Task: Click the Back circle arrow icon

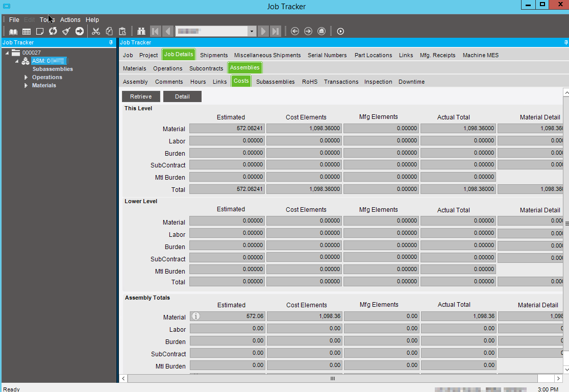Action: coord(295,31)
